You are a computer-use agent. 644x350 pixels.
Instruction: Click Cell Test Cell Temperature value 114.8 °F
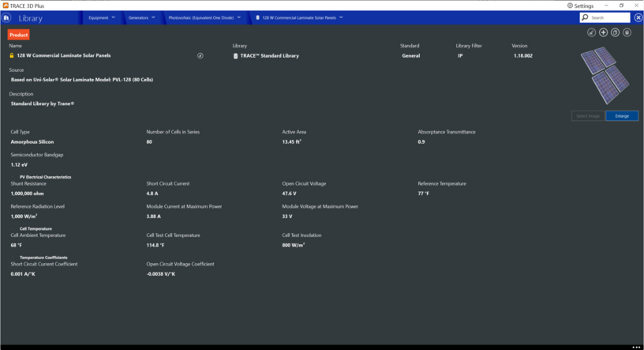pyautogui.click(x=155, y=245)
